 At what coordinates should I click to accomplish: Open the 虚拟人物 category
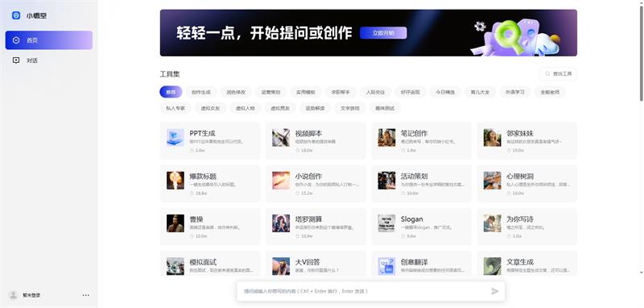pyautogui.click(x=246, y=108)
